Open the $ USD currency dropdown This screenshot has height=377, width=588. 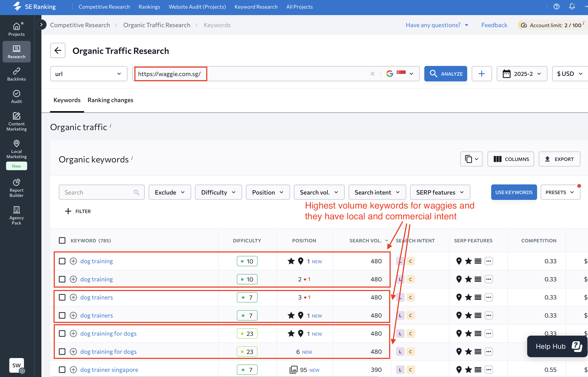point(570,74)
